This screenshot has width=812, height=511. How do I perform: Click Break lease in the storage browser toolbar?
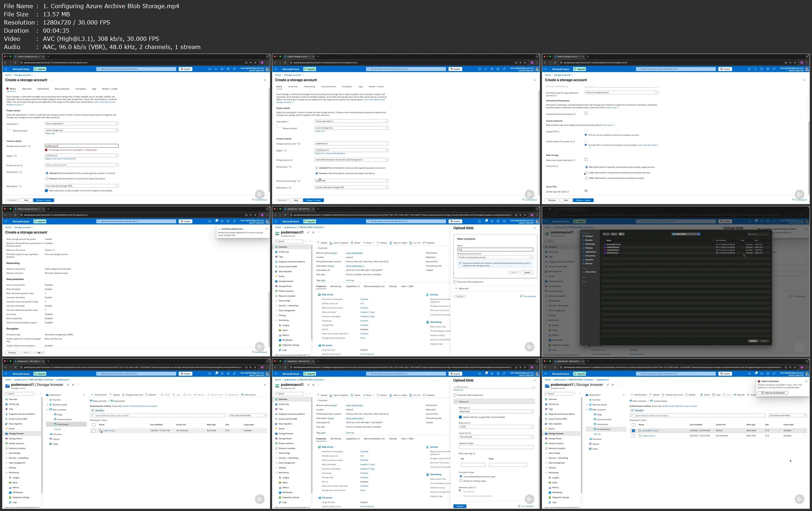[x=231, y=395]
